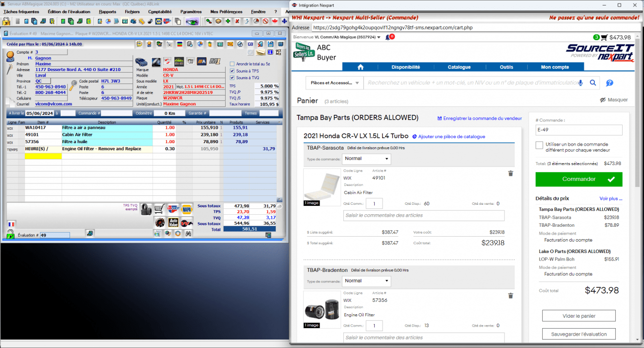644x348 pixels.
Task: Click the blue car vehicle icon
Action: point(141,62)
